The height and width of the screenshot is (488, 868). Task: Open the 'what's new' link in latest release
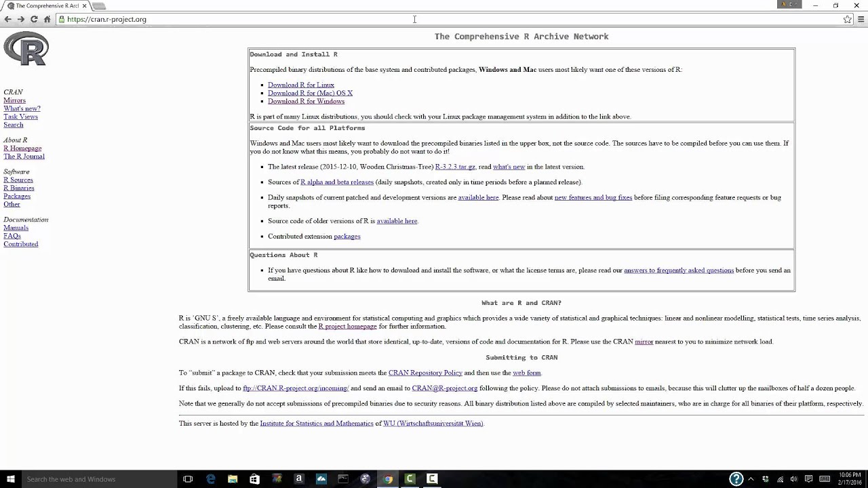[509, 167]
